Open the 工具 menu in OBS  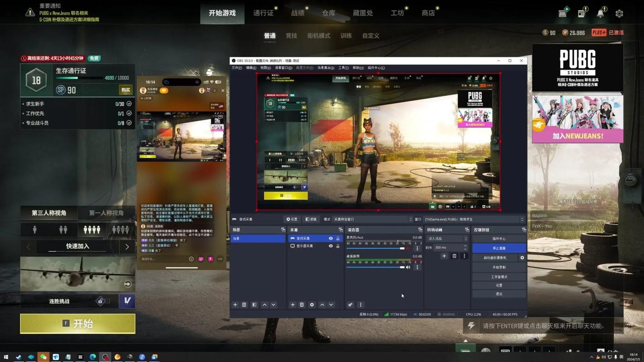[343, 68]
